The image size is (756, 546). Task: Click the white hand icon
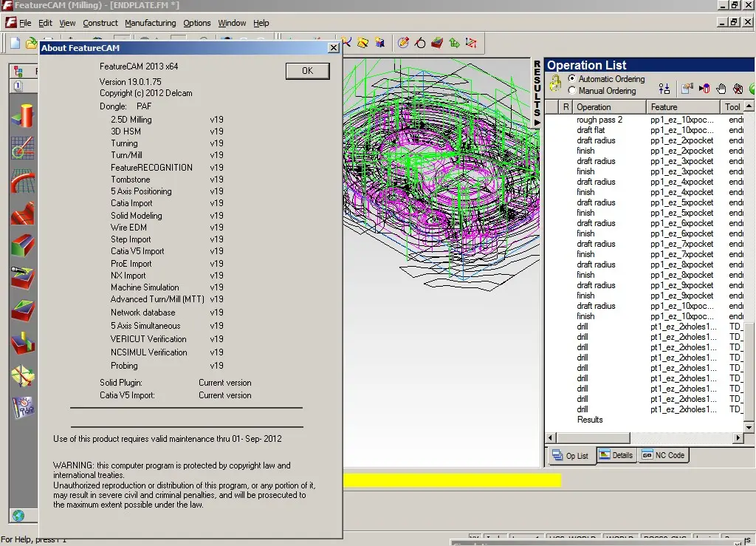pyautogui.click(x=721, y=89)
